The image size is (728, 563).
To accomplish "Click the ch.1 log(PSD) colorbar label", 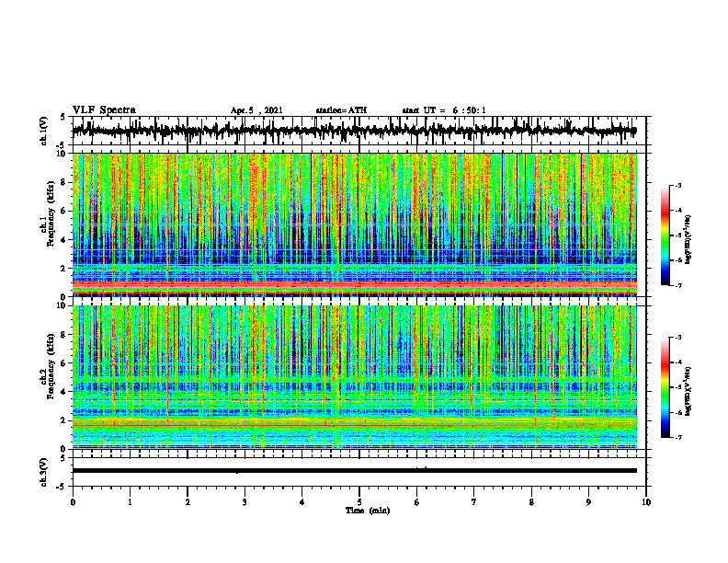I will click(688, 240).
